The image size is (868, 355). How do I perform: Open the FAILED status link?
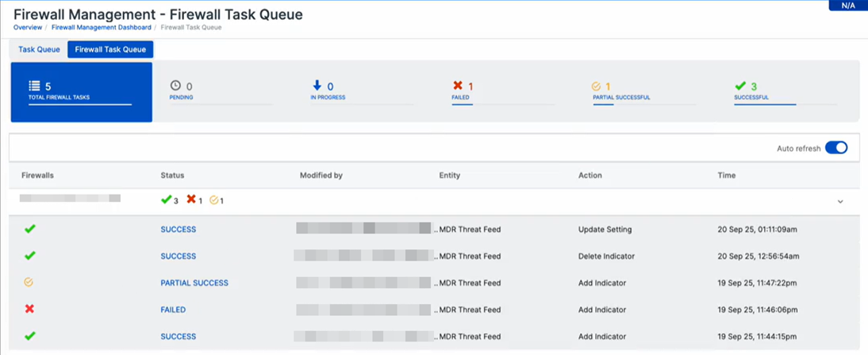pos(173,310)
